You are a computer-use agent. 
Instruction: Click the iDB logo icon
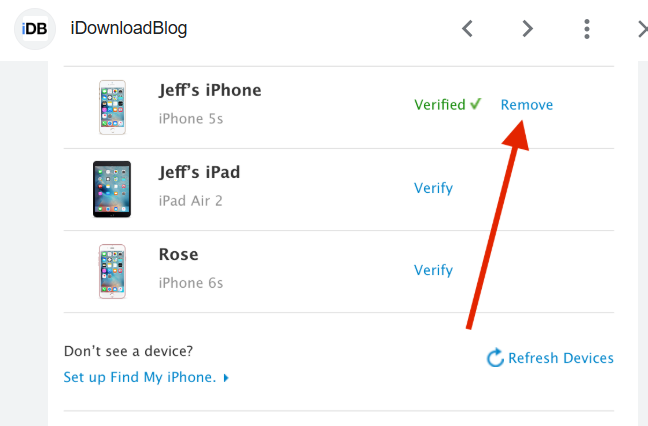(x=35, y=28)
